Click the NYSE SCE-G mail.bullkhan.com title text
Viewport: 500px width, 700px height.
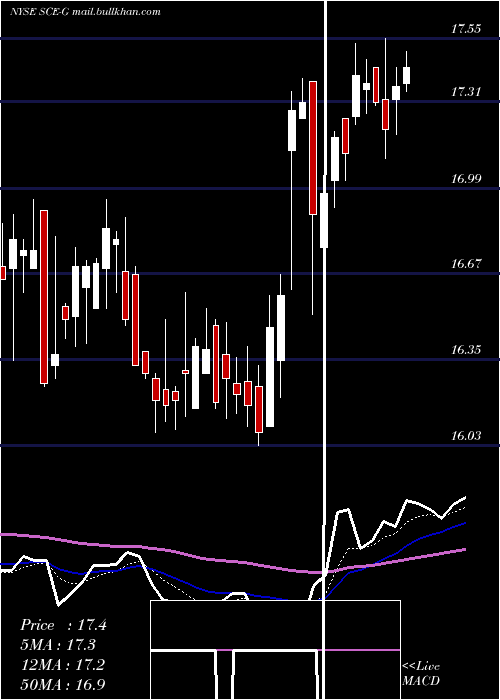click(x=85, y=12)
